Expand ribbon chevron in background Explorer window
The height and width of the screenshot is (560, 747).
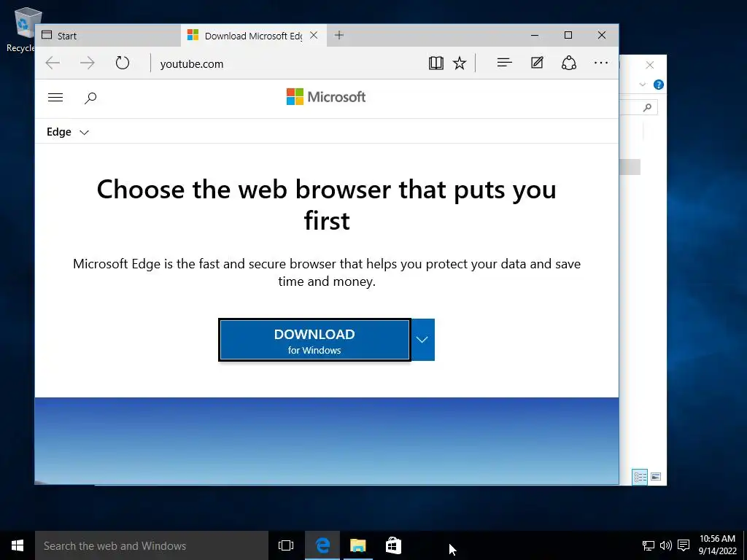642,85
